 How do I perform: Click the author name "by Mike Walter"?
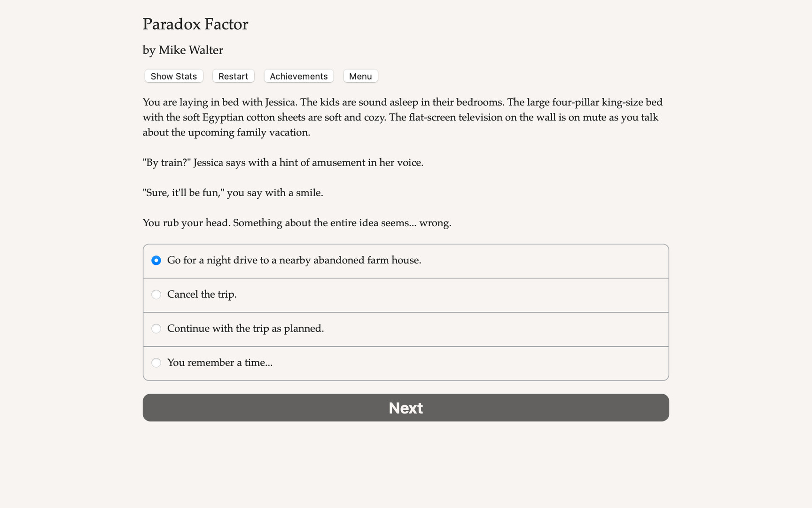click(182, 50)
